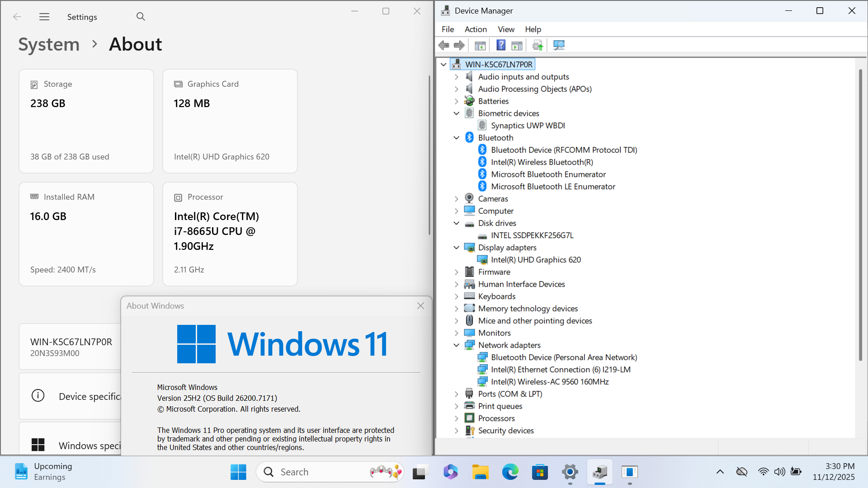
Task: Open the View menu in Device Manager
Action: pyautogui.click(x=506, y=29)
